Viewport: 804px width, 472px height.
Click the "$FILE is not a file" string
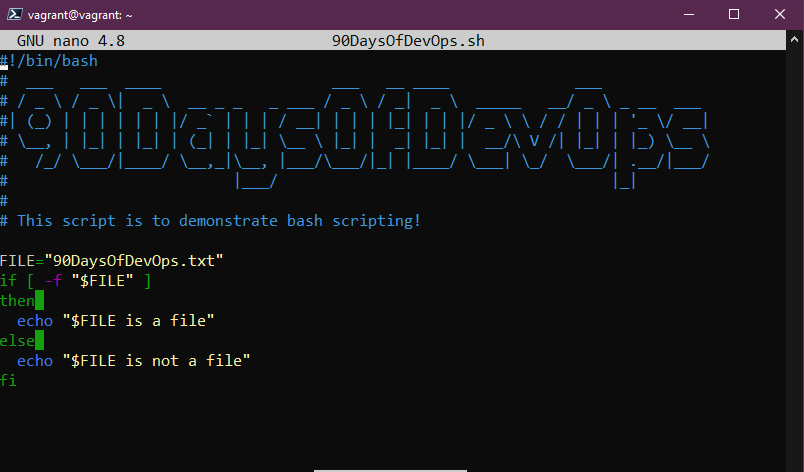point(156,360)
